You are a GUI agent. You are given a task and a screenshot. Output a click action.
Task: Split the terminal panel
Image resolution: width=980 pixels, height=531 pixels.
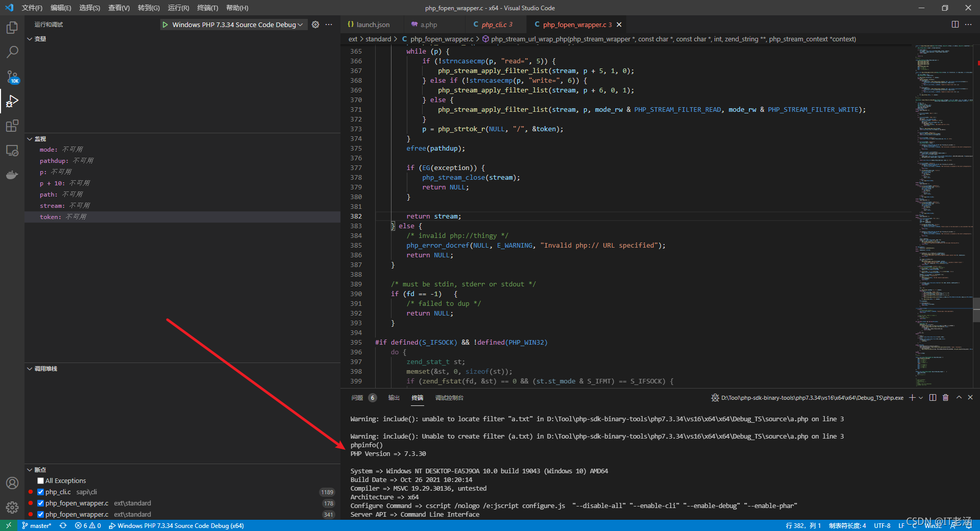click(933, 398)
